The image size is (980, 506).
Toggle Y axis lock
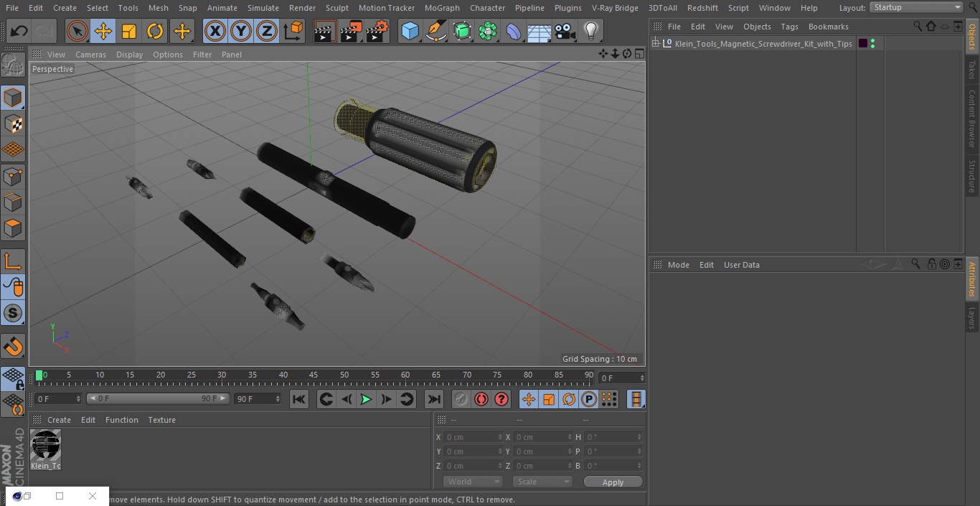pyautogui.click(x=241, y=31)
